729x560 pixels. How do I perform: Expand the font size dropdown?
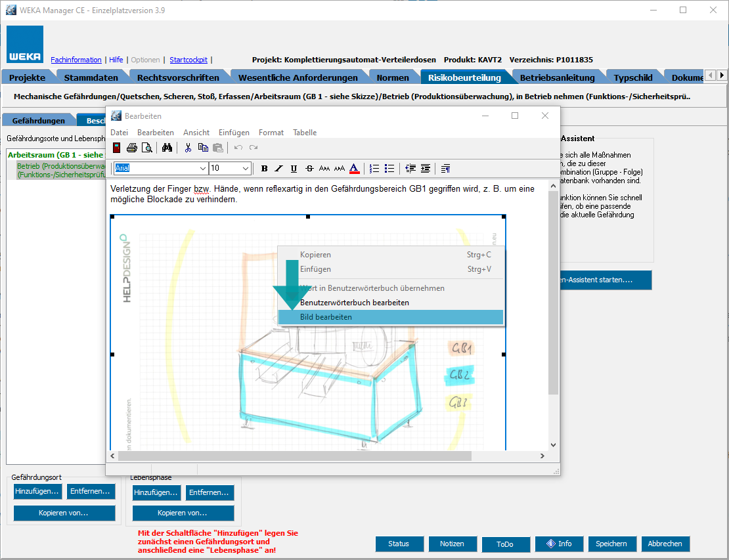[246, 169]
